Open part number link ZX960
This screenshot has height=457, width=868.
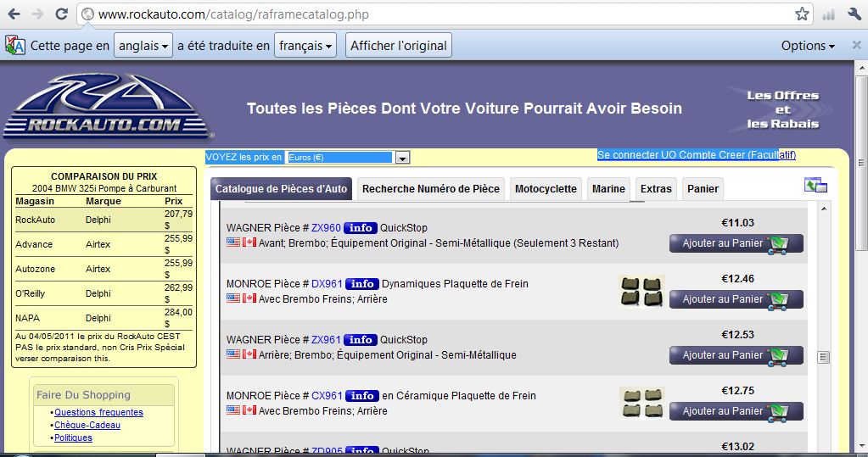click(x=326, y=228)
